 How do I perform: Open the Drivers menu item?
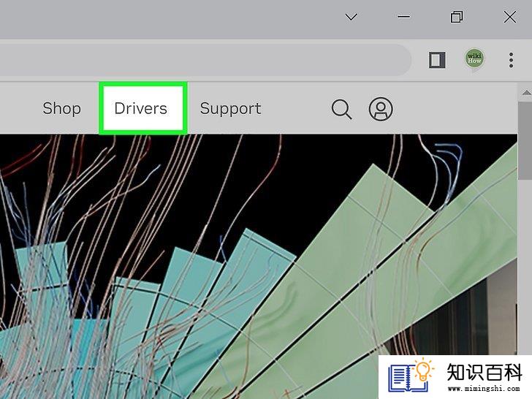point(141,108)
